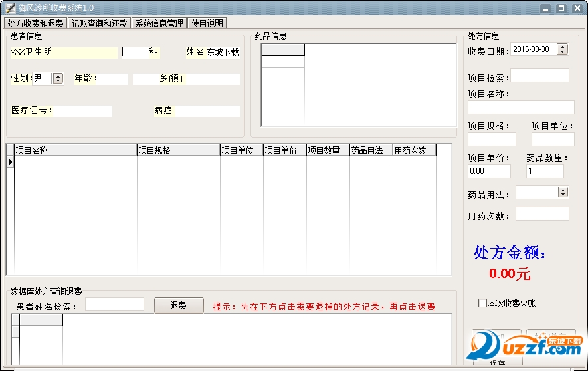588x371 pixels.
Task: Click the 项目单价 field showing 0.00
Action: coord(489,171)
